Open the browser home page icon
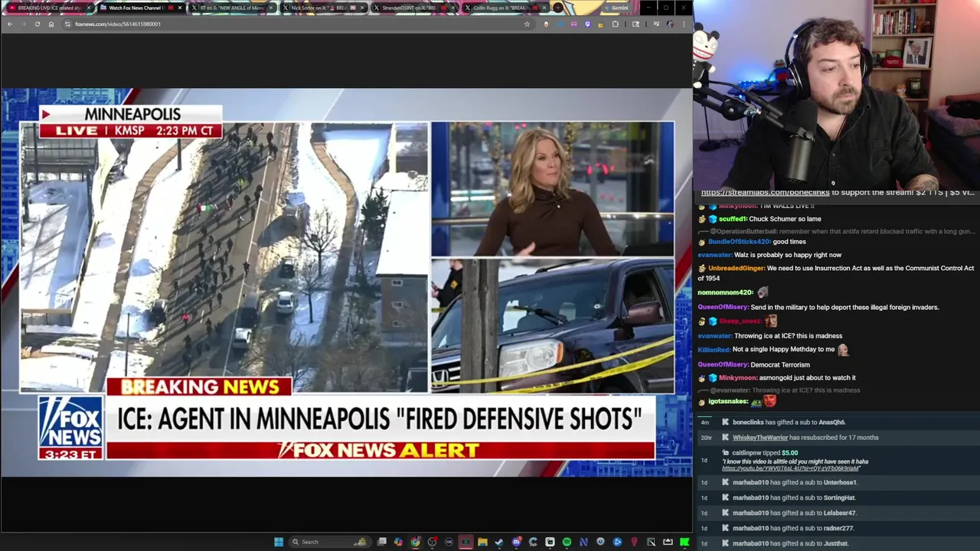 [x=51, y=24]
